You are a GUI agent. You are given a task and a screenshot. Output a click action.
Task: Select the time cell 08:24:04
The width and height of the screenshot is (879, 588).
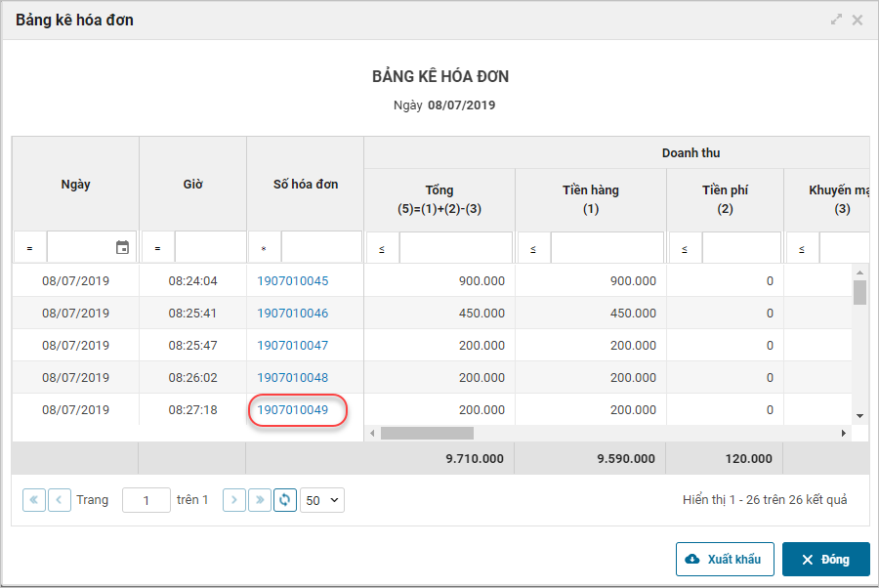192,281
